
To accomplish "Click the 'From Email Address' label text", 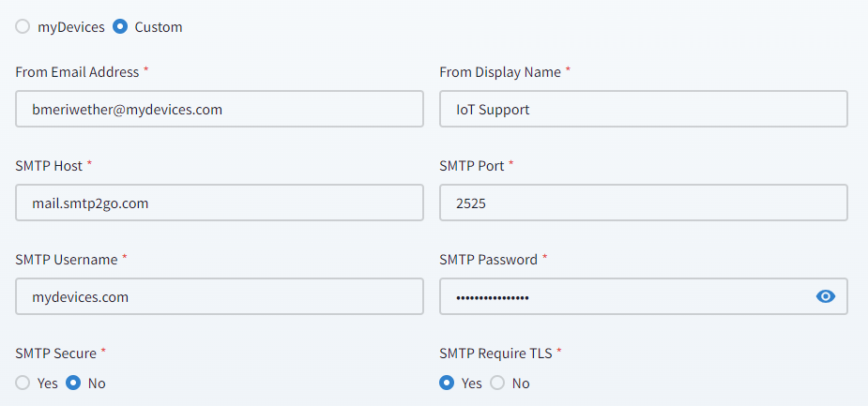I will coord(77,72).
